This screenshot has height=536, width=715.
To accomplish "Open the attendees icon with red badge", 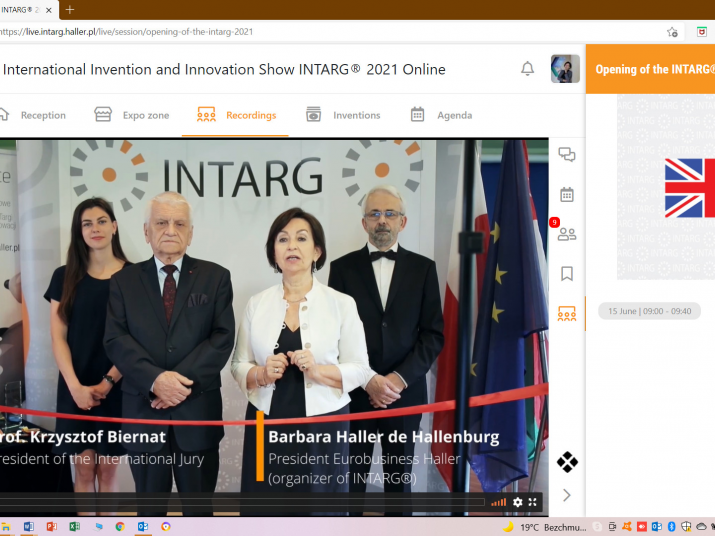I will 566,234.
